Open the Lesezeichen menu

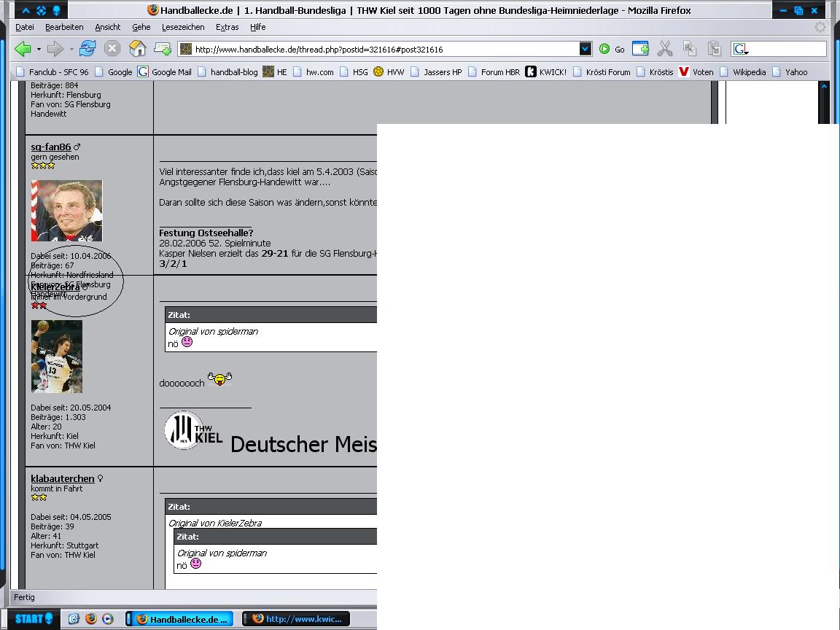pos(183,27)
